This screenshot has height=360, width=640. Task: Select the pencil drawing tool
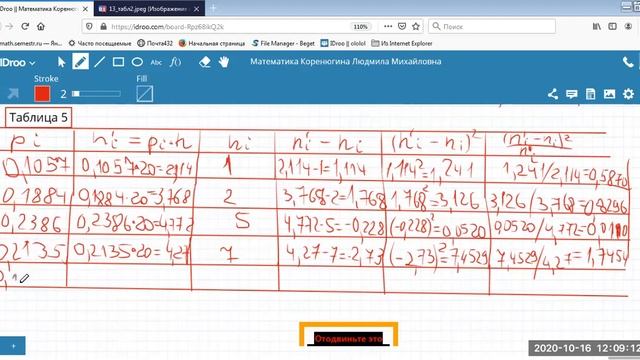80,62
